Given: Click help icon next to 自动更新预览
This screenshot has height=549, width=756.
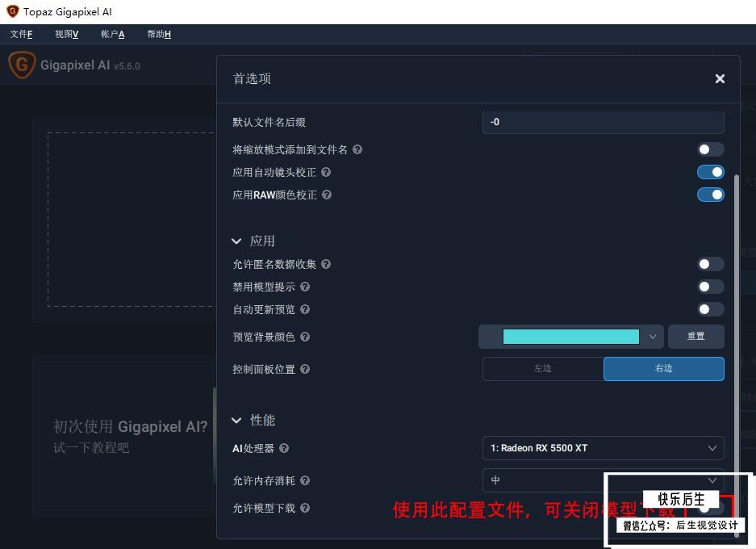Looking at the screenshot, I should click(x=305, y=310).
